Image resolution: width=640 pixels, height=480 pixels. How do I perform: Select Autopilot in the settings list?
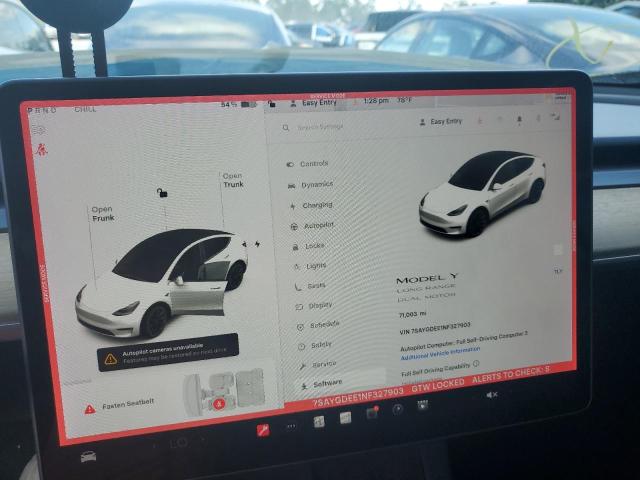tap(313, 225)
